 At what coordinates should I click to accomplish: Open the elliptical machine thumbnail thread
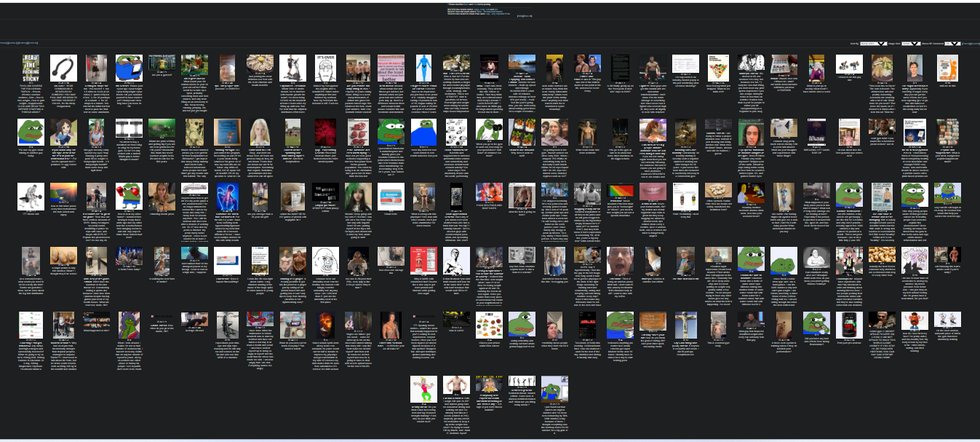click(x=292, y=67)
